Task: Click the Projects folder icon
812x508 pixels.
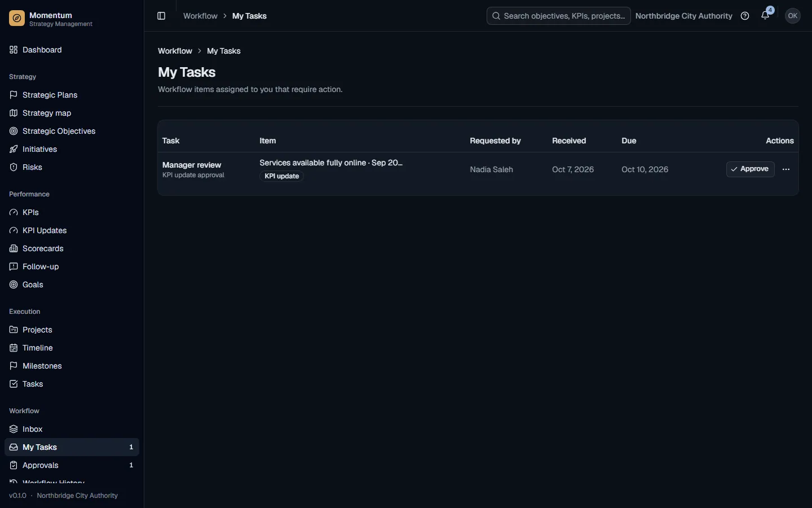Action: [14, 330]
